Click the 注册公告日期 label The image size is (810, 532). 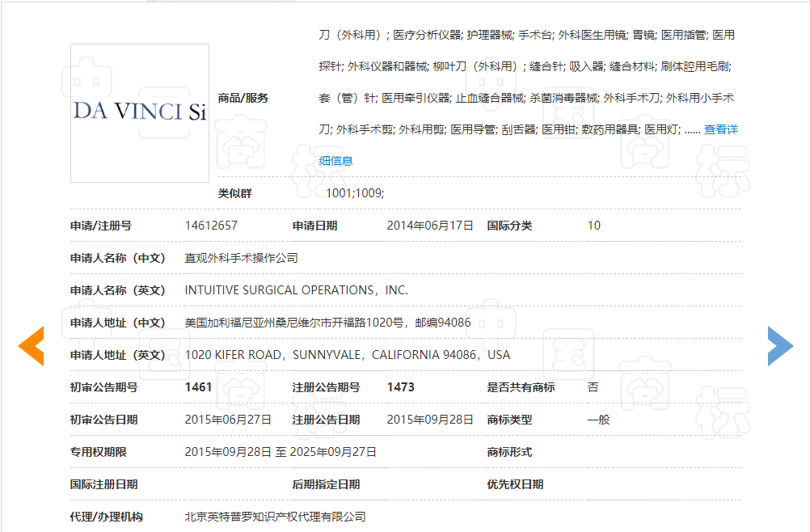click(326, 420)
